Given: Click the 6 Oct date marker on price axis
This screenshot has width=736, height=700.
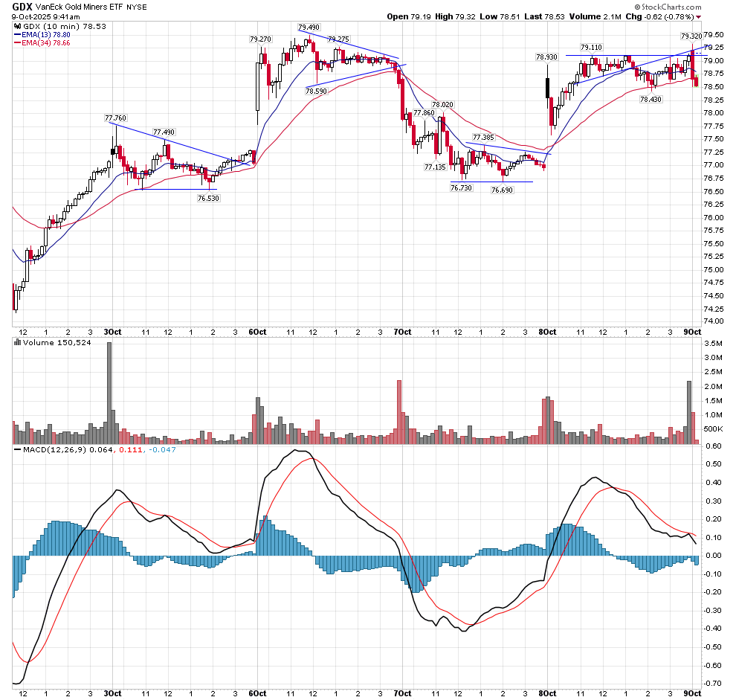Looking at the screenshot, I should pyautogui.click(x=257, y=331).
